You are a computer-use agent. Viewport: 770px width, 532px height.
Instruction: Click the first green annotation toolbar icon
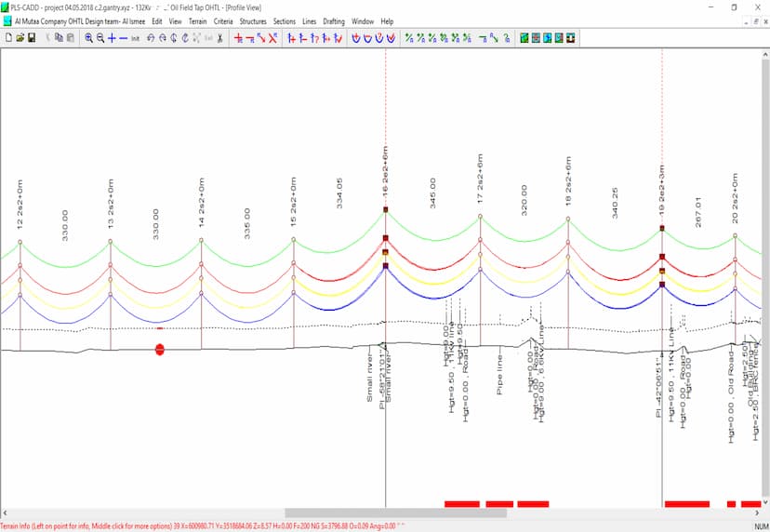(409, 38)
